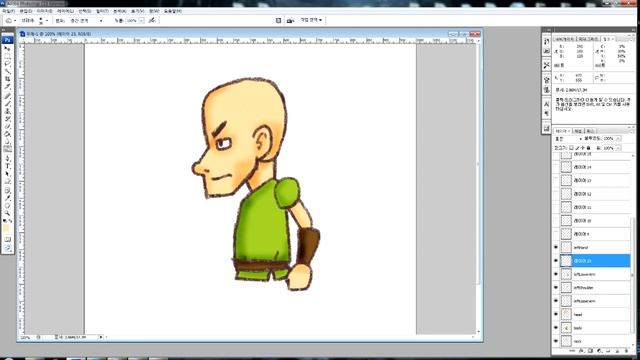Screen dimensions: 640x360
Task: Hide the selected 레이어 23 layer
Action: click(x=556, y=261)
